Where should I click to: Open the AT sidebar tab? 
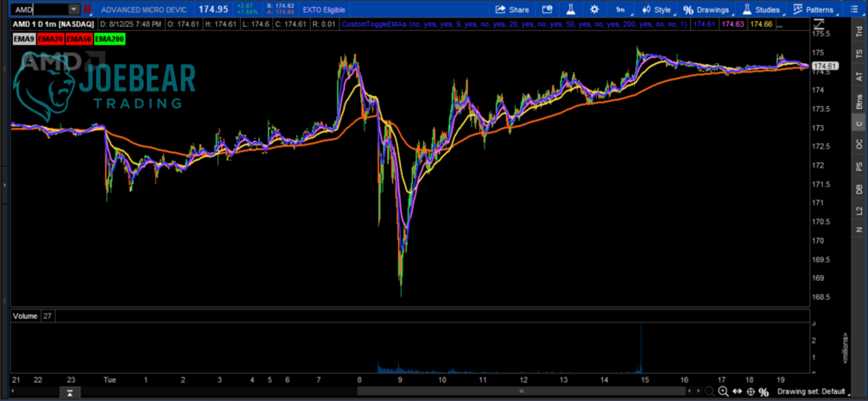[x=859, y=76]
